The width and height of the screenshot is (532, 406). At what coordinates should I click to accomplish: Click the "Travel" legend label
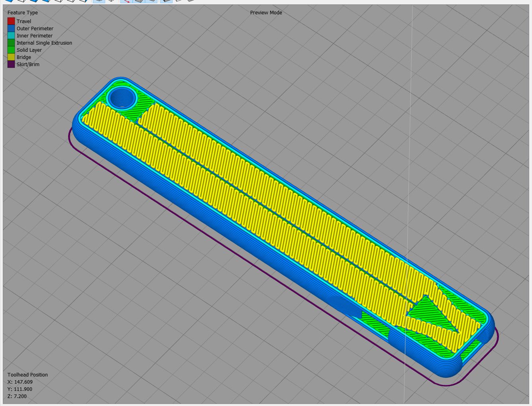pyautogui.click(x=24, y=22)
